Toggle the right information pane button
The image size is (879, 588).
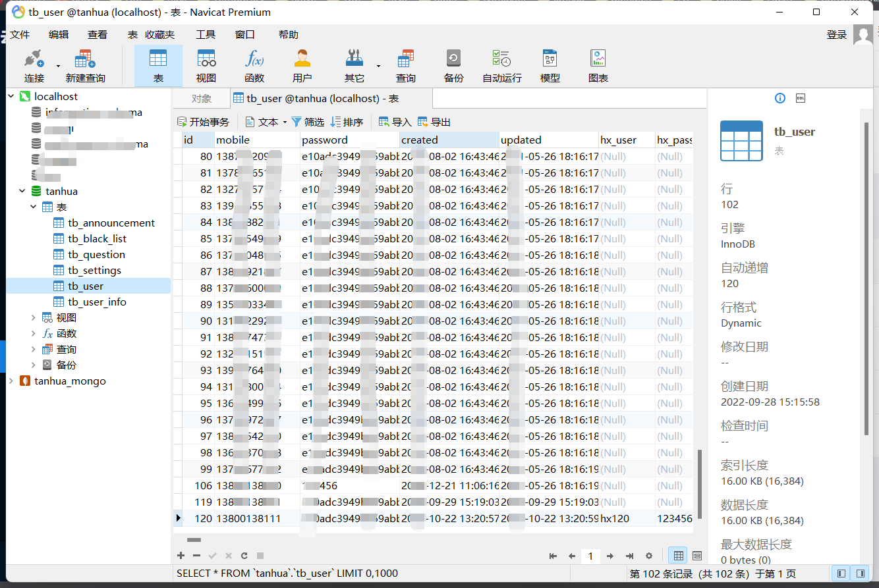point(860,574)
